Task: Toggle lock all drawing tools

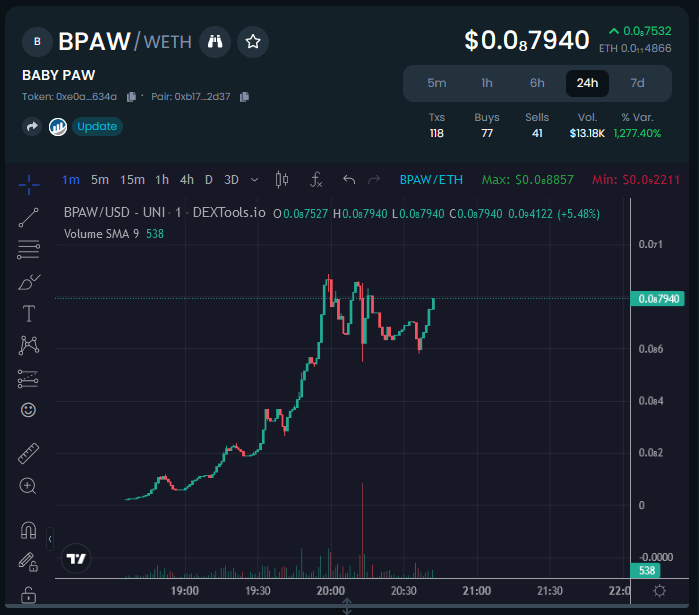Action: click(x=28, y=594)
